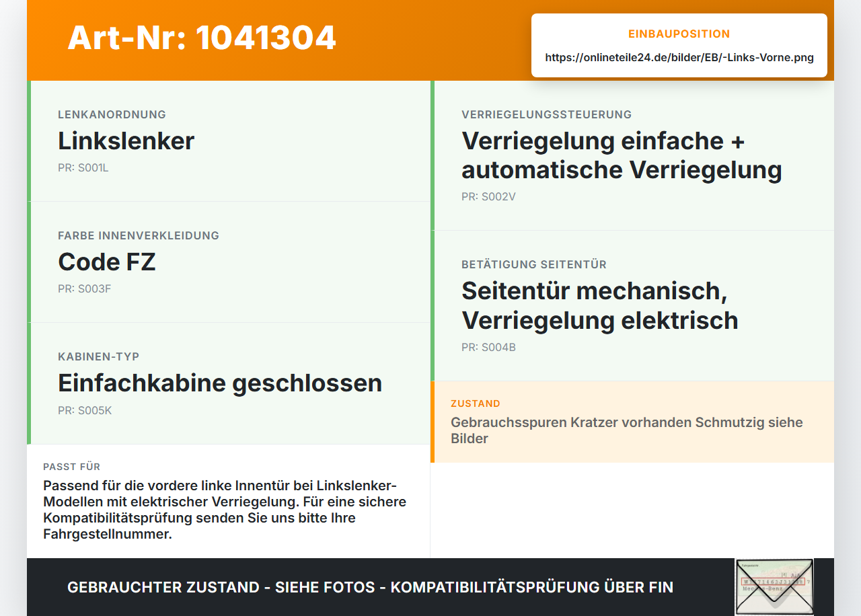Select the Einfachkabine geschlossen cabin type
The image size is (861, 616).
pyautogui.click(x=220, y=383)
